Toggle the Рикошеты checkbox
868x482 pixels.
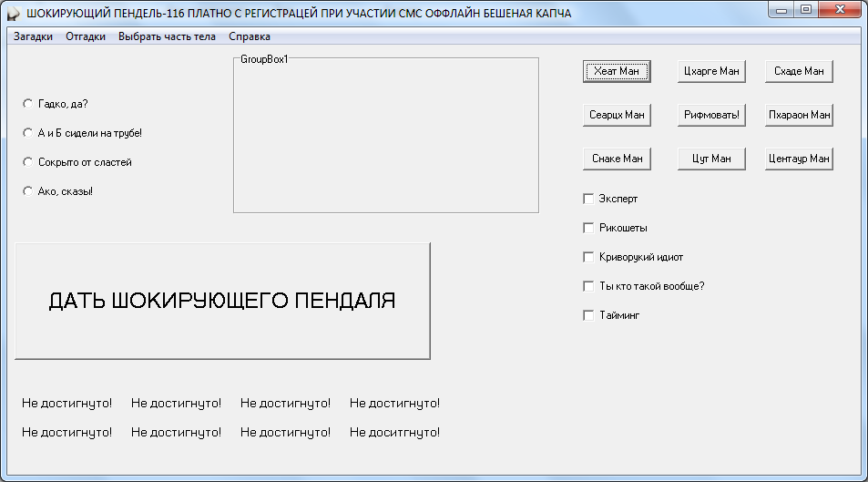click(x=588, y=228)
